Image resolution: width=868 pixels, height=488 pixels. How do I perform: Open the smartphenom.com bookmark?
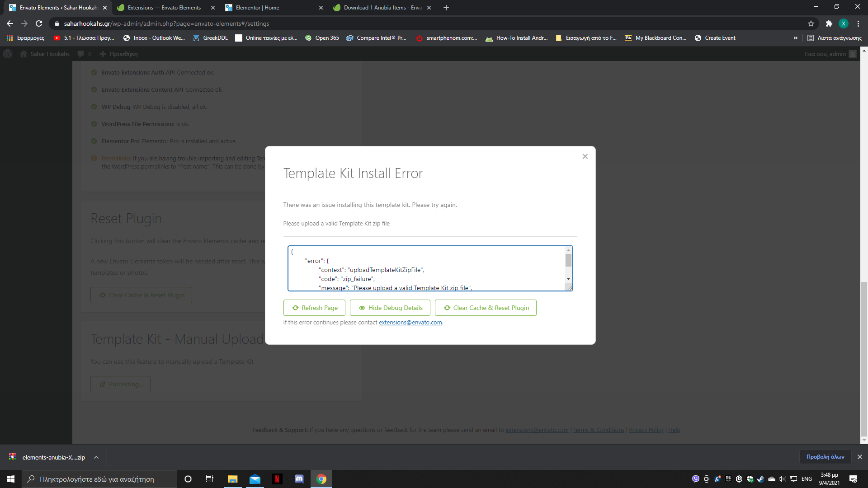(x=447, y=38)
